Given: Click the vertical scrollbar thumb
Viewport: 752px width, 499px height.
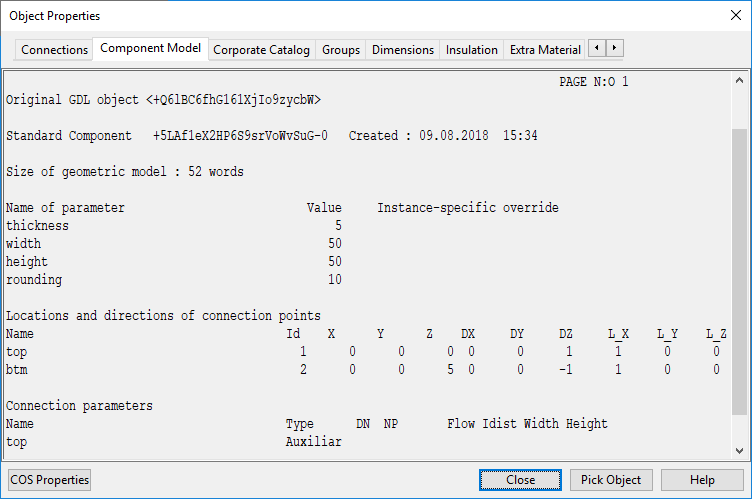Looking at the screenshot, I should pos(740,270).
